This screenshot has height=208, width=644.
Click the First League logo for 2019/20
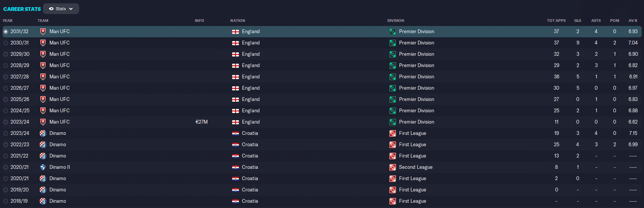pos(393,190)
